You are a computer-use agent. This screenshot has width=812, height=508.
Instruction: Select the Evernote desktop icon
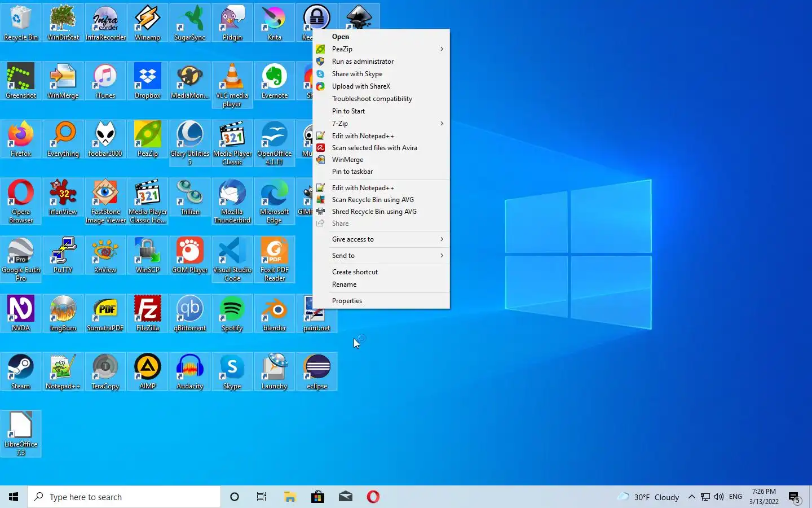tap(275, 81)
